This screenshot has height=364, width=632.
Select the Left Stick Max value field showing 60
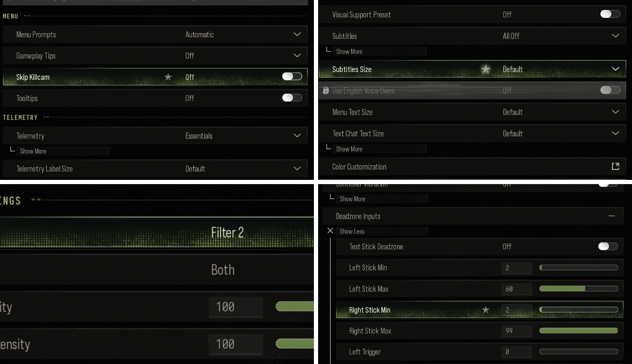coord(517,289)
